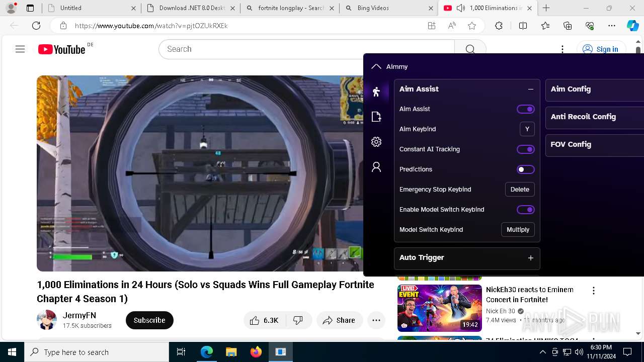Add page to favorites star
The image size is (644, 362).
point(472,26)
